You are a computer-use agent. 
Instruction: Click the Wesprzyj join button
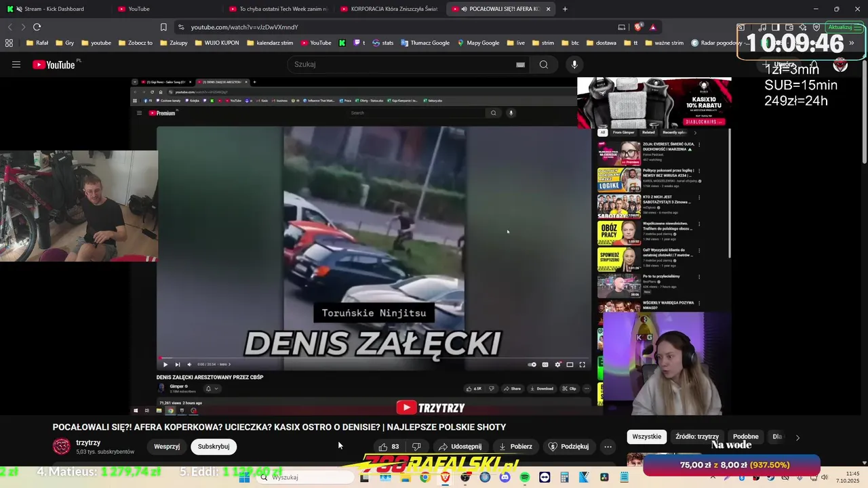pyautogui.click(x=167, y=447)
